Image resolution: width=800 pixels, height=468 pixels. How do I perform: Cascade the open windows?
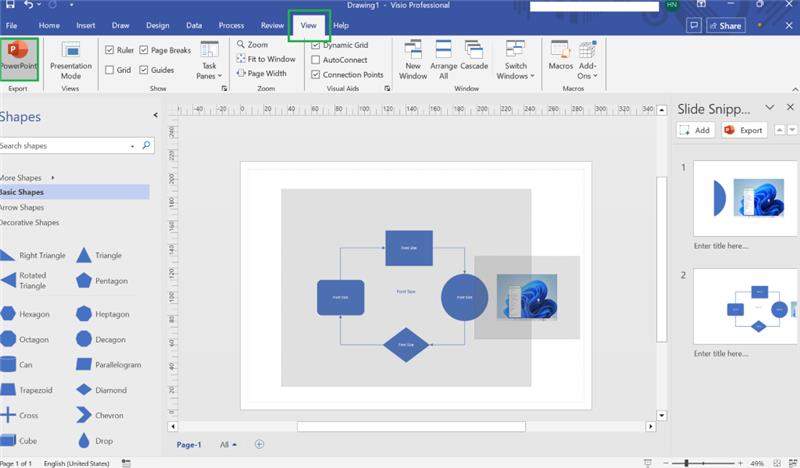(474, 55)
